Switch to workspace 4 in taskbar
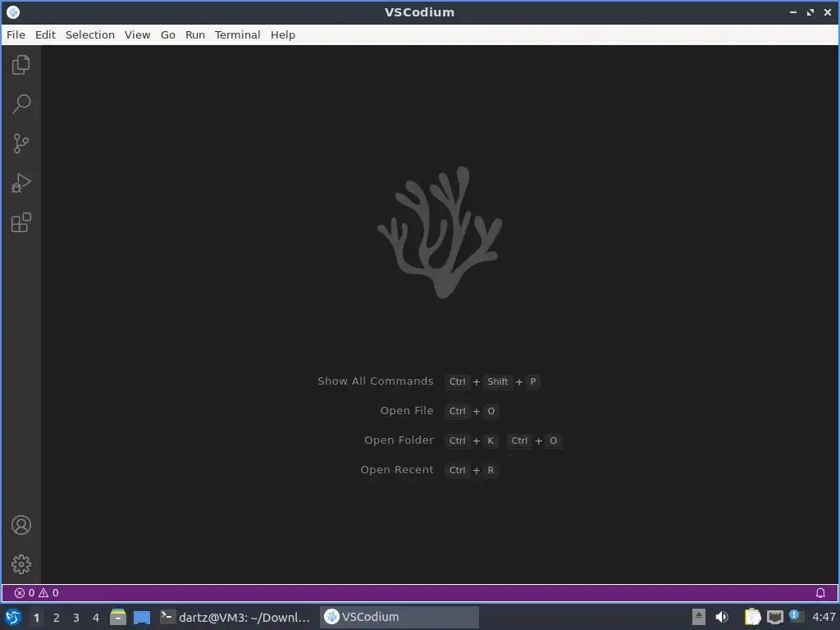The image size is (840, 630). 96,618
